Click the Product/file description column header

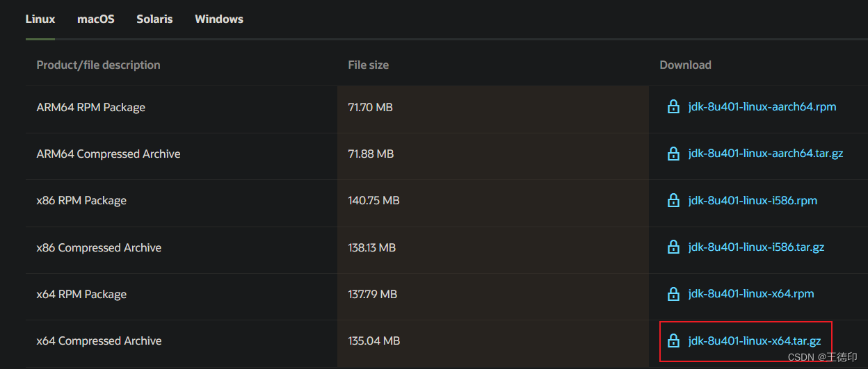pos(98,65)
